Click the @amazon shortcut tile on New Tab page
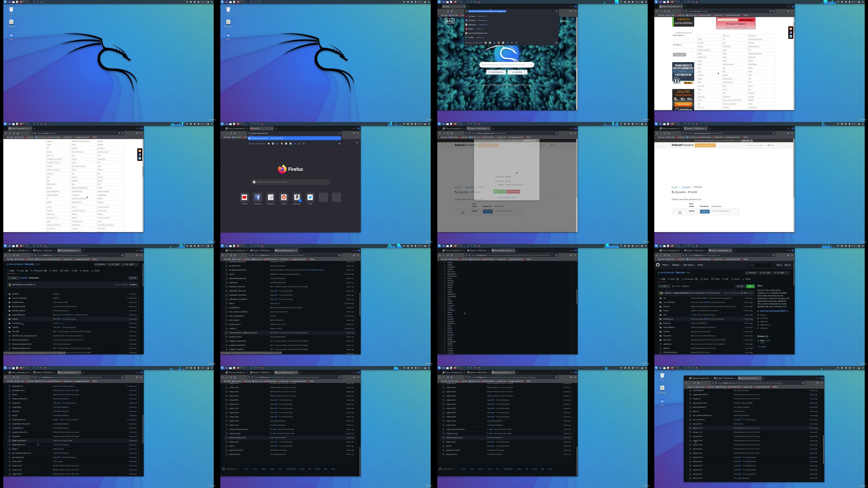 pos(297,197)
